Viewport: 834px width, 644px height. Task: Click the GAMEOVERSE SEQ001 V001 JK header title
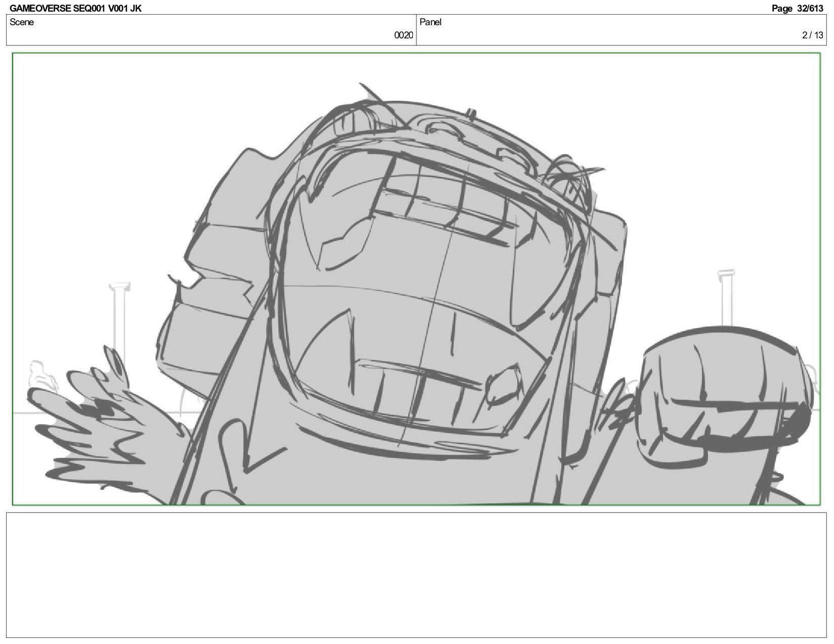tap(75, 8)
